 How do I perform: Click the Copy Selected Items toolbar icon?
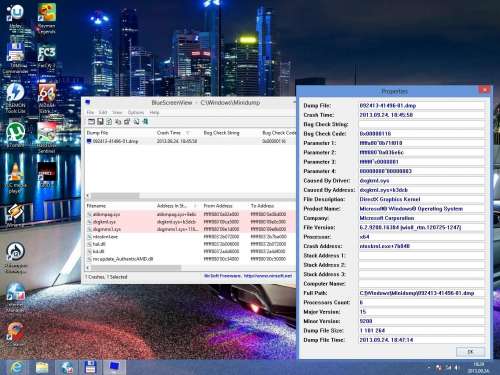click(118, 122)
